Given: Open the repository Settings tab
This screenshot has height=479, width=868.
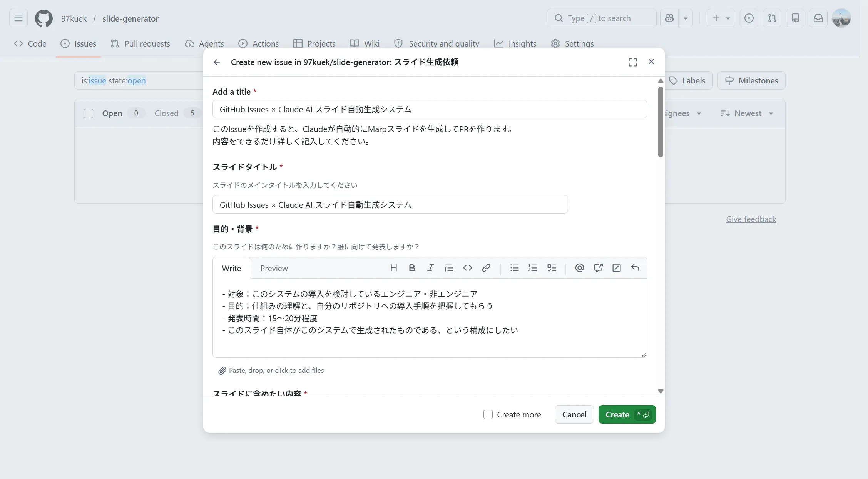Looking at the screenshot, I should [x=572, y=43].
